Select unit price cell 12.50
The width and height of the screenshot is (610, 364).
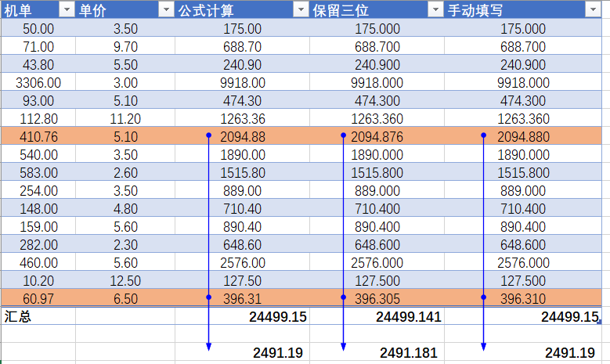125,281
